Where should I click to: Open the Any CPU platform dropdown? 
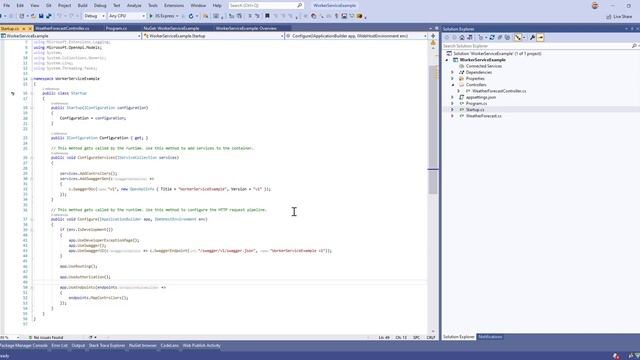(127, 16)
